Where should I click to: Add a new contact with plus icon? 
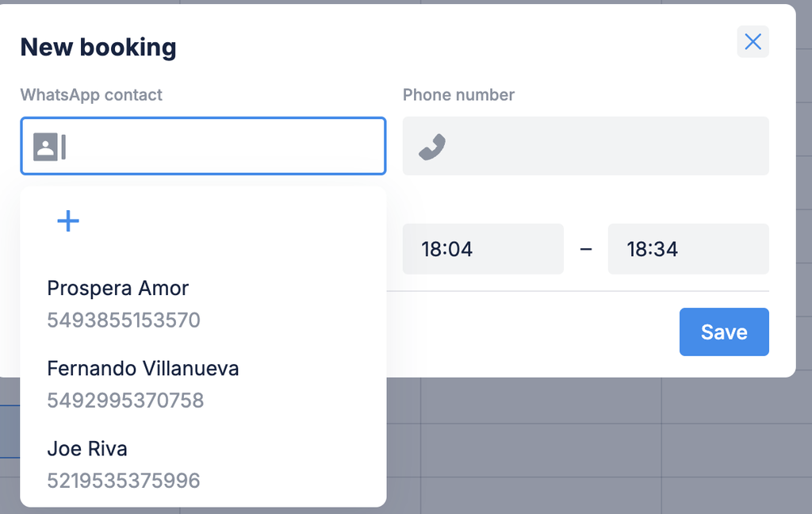pyautogui.click(x=68, y=221)
